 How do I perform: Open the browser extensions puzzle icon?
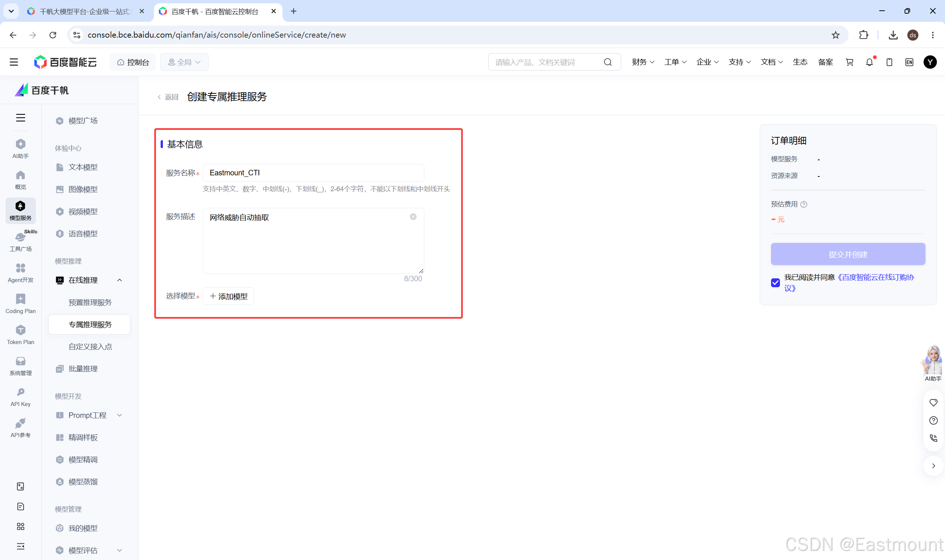pos(863,35)
